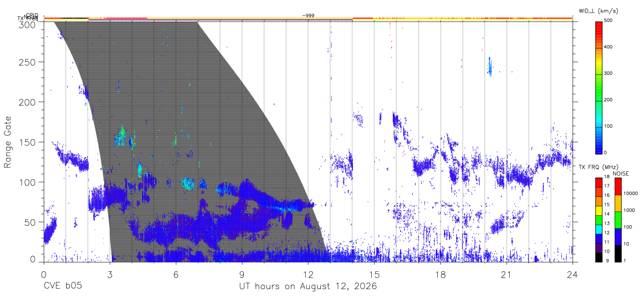Click the '400' label on WID colorbar

point(609,47)
